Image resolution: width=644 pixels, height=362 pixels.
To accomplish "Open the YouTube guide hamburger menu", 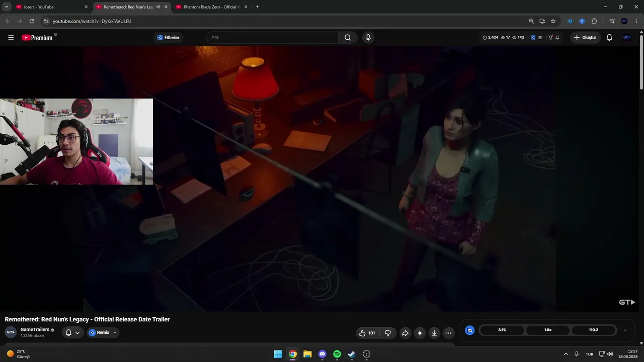I will 11,37.
